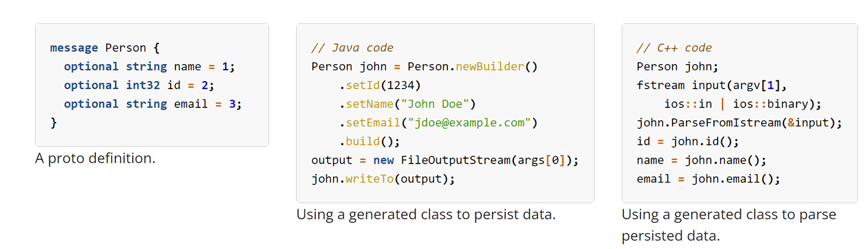Select the "john.ParseFromIstream(&input);" line
Image resolution: width=868 pixels, height=249 pixels.
739,123
